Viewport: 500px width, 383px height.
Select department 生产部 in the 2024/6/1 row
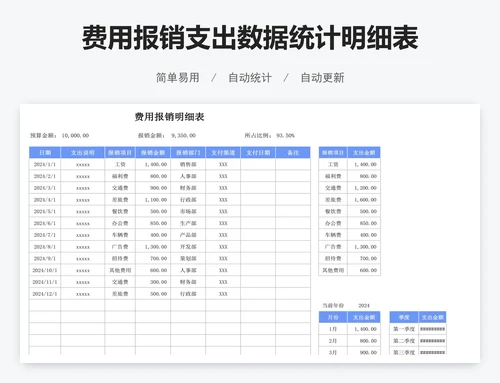(188, 223)
